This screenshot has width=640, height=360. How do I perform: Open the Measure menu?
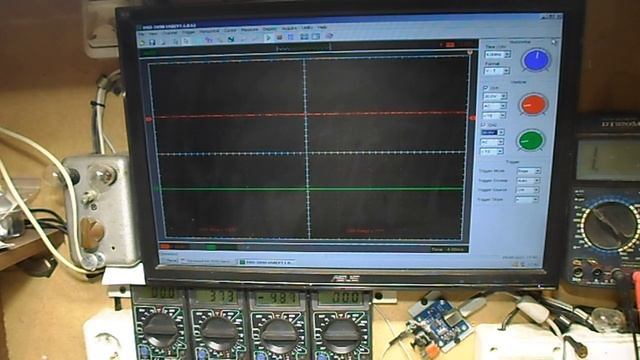click(249, 30)
